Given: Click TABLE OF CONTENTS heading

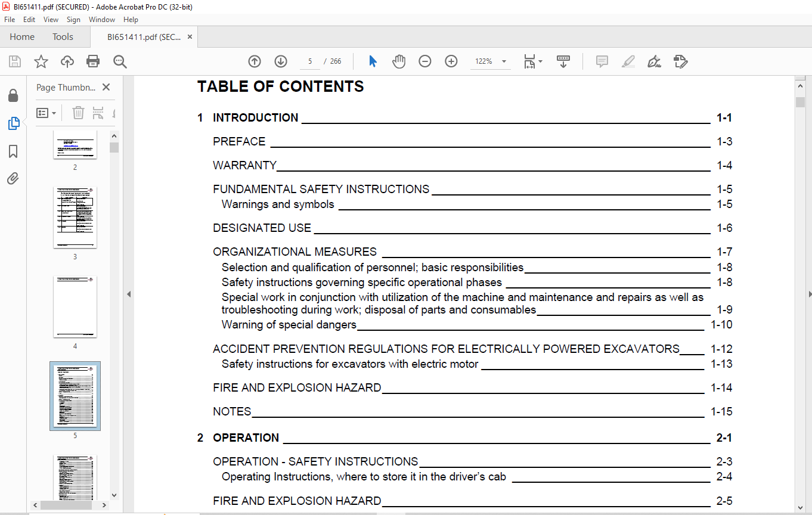Looking at the screenshot, I should [281, 86].
